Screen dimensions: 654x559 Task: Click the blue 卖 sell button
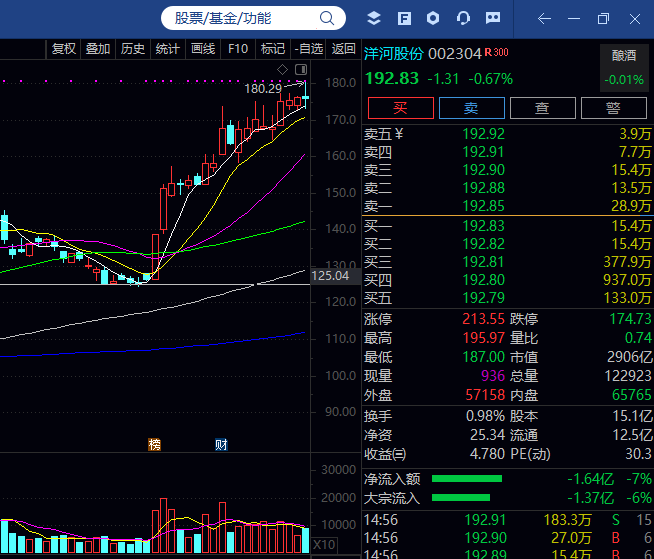point(472,108)
